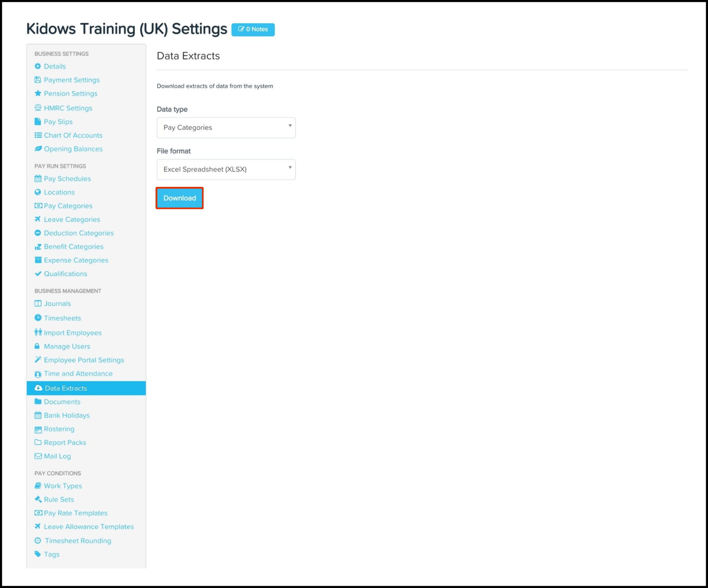Select the Data Extracts menu item
Viewport: 708px width, 588px height.
(x=66, y=388)
